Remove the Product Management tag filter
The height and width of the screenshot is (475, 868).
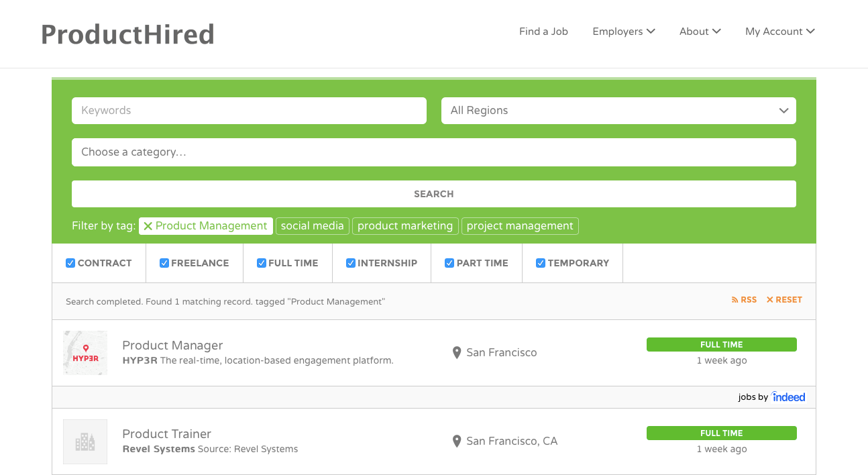tap(148, 226)
